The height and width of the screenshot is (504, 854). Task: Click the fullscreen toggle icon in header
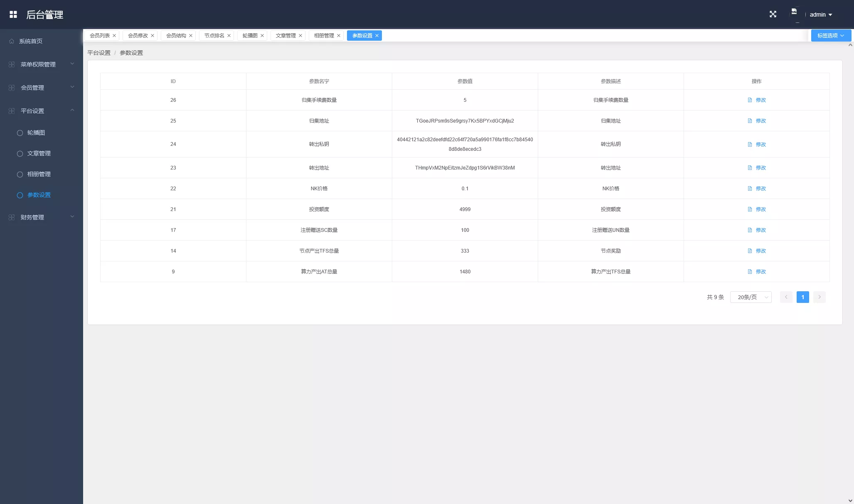pos(773,15)
